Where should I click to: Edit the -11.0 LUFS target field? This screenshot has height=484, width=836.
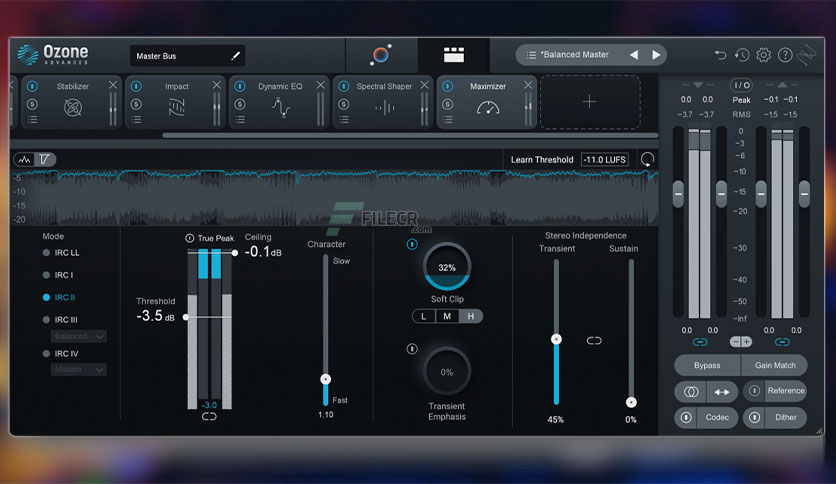click(605, 160)
